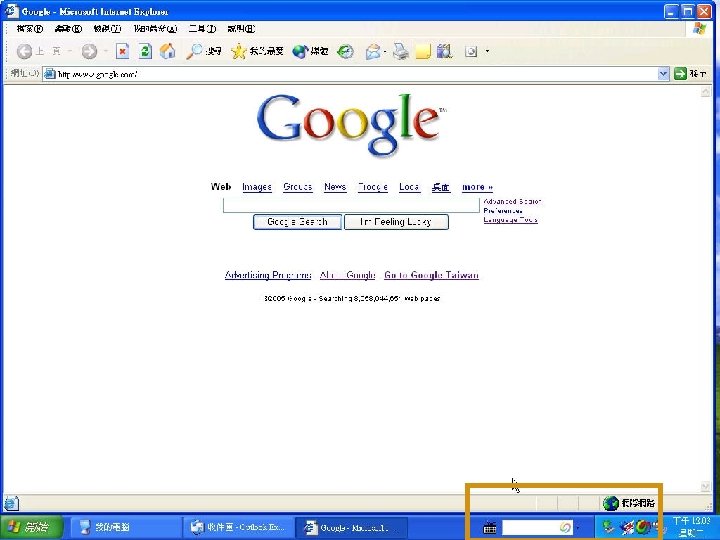
Task: Click the Google IE taskbar button
Action: [x=350, y=527]
